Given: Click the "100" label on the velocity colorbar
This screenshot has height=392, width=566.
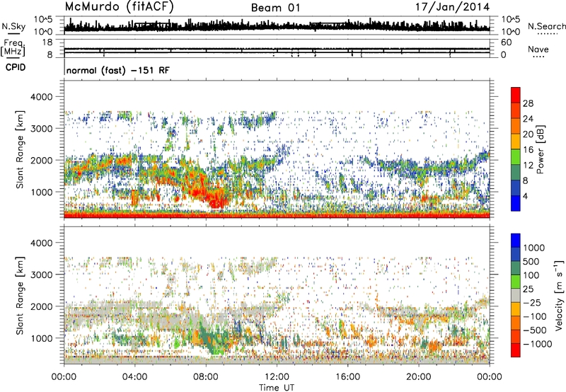Looking at the screenshot, I should pyautogui.click(x=531, y=275).
